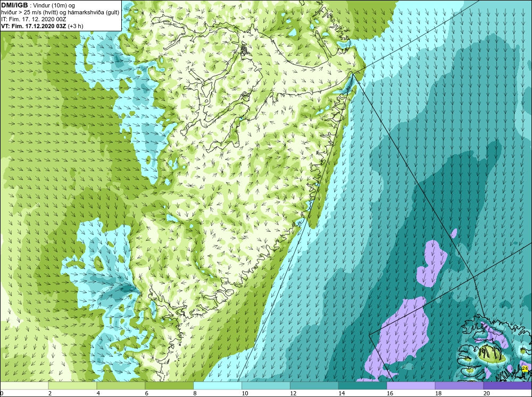The height and width of the screenshot is (397, 532).
Task: Click the "VT: Fim. 17.12.2020 03Z (+3 h)" line
Action: click(x=42, y=26)
